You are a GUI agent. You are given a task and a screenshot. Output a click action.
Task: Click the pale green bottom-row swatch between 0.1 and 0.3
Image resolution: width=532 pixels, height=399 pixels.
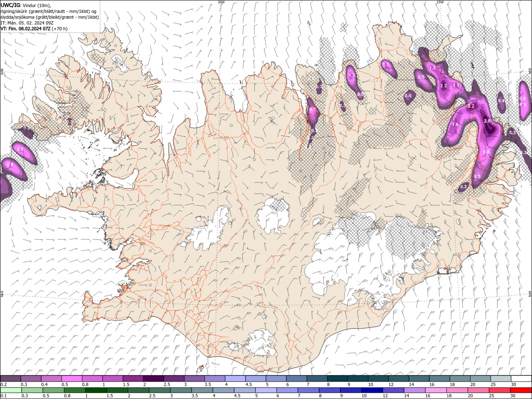[x=11, y=390]
